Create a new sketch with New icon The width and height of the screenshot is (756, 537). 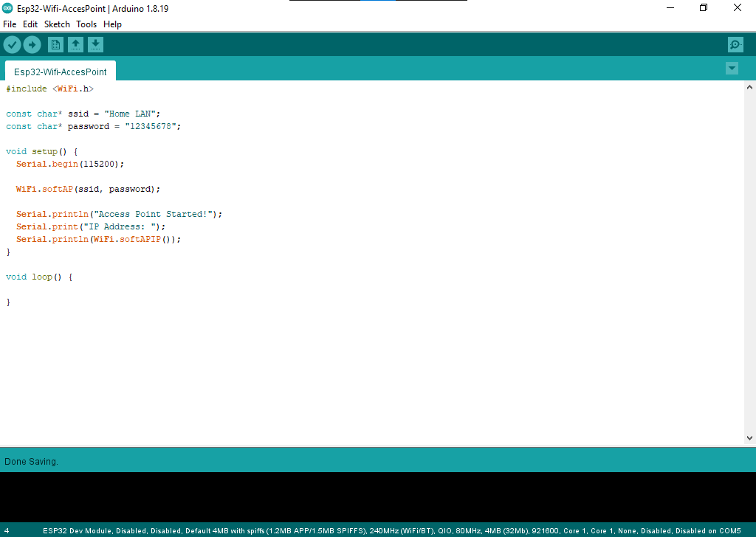pyautogui.click(x=55, y=45)
